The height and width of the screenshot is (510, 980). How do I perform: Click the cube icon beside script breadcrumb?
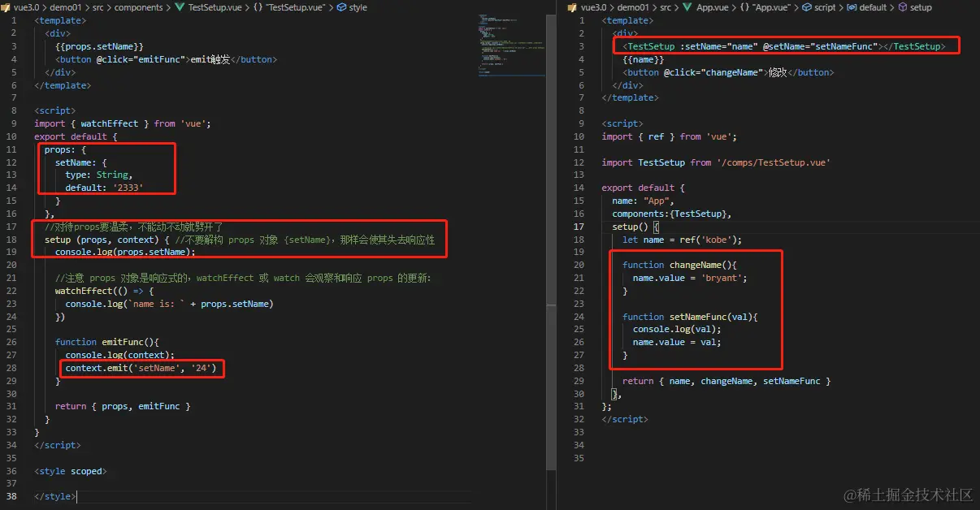[807, 7]
